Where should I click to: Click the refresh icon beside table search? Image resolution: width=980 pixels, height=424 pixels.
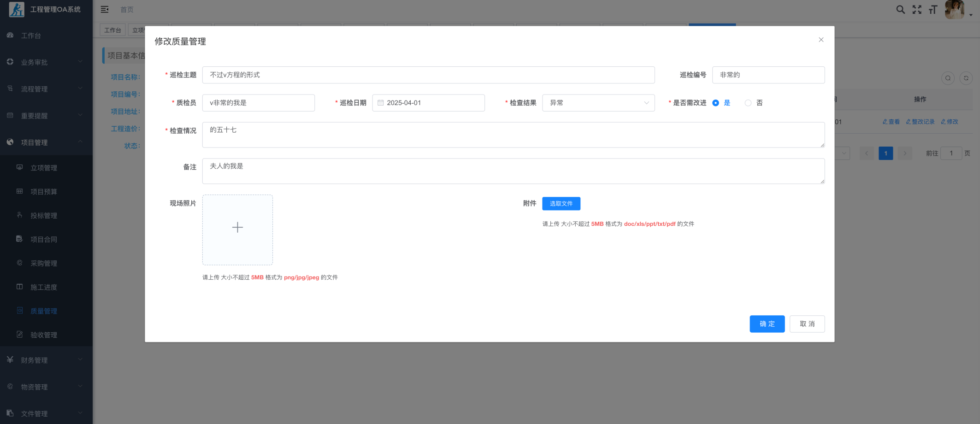tap(966, 78)
